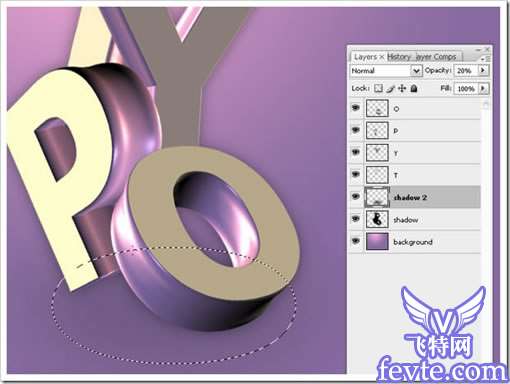Enable lock position move icon
This screenshot has width=510, height=384.
(x=402, y=88)
